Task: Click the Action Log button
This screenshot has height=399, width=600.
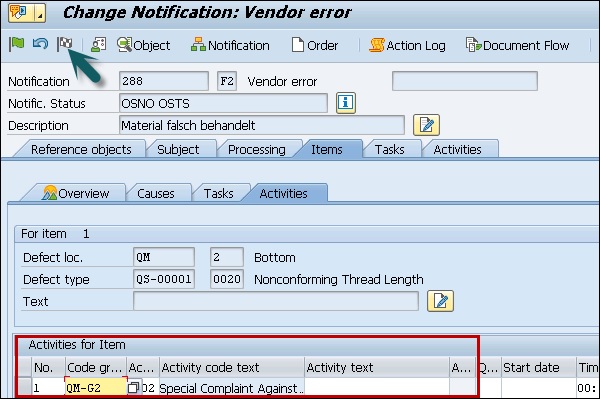Action: click(x=408, y=45)
